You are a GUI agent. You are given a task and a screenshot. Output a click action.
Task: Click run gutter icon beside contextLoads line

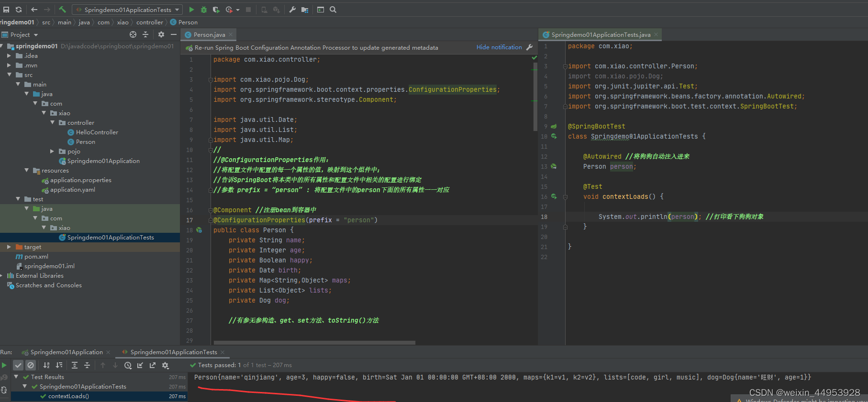coord(554,196)
